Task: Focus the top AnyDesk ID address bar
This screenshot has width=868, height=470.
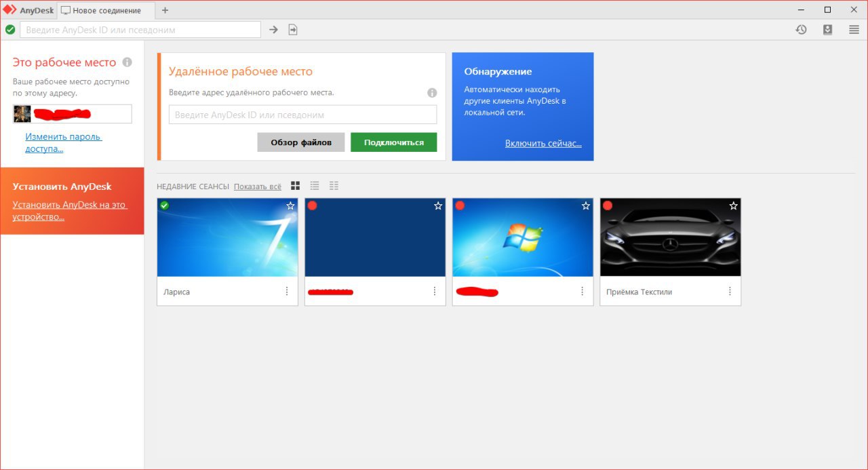Action: [x=140, y=30]
